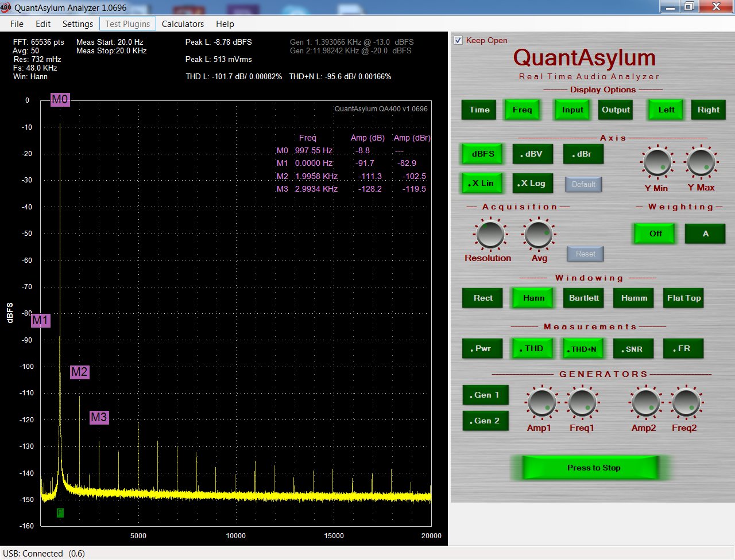Toggle the Output display button
Image resolution: width=735 pixels, height=560 pixels.
tap(616, 110)
